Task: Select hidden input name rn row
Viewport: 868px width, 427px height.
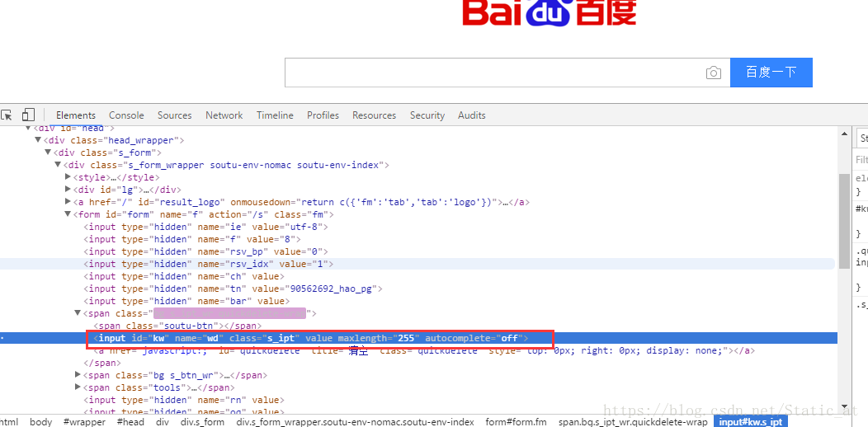Action: [x=184, y=400]
